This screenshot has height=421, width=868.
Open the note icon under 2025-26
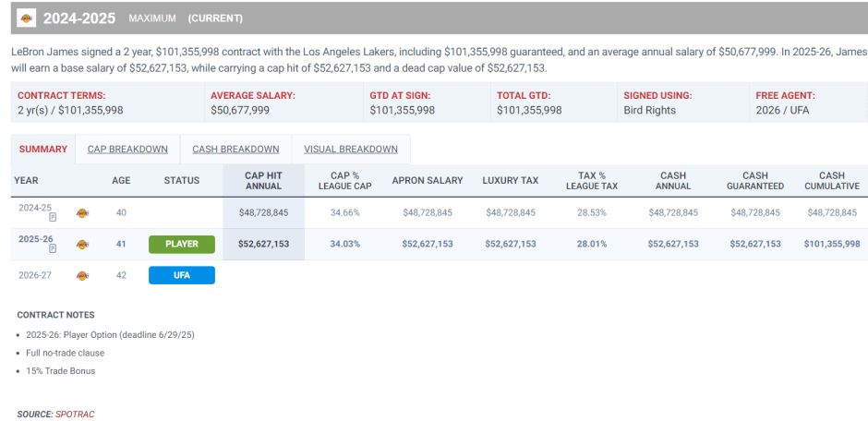pyautogui.click(x=53, y=248)
